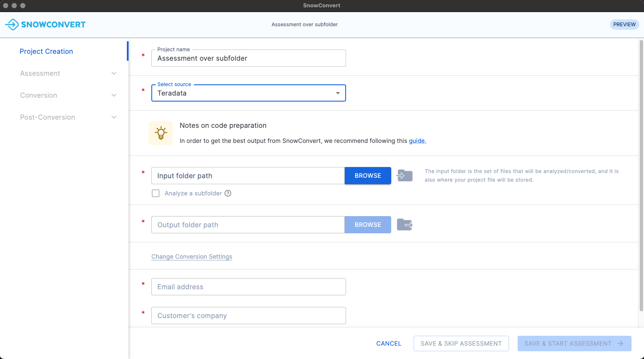The image size is (644, 359).
Task: Click the PREVIEW badge
Action: click(624, 25)
